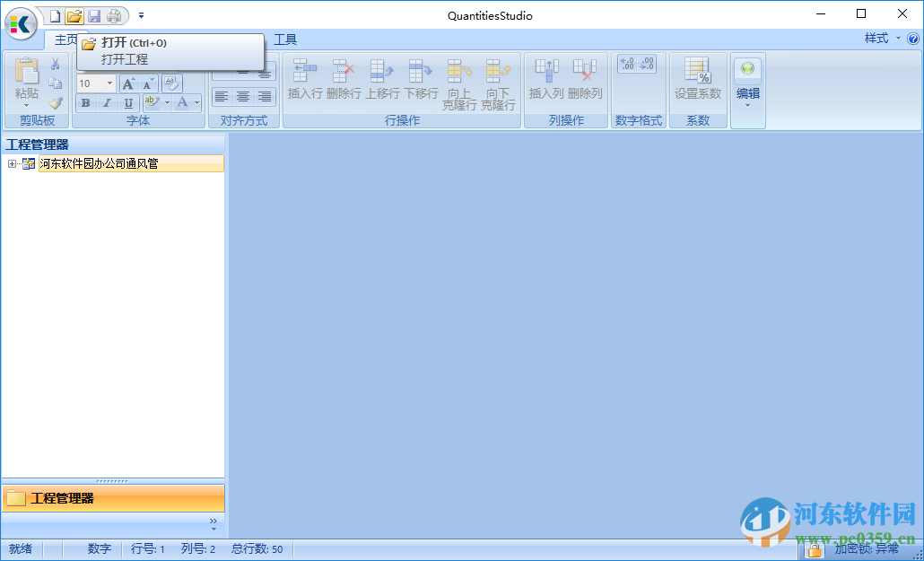Click the font color A icon
924x561 pixels.
coord(183,102)
